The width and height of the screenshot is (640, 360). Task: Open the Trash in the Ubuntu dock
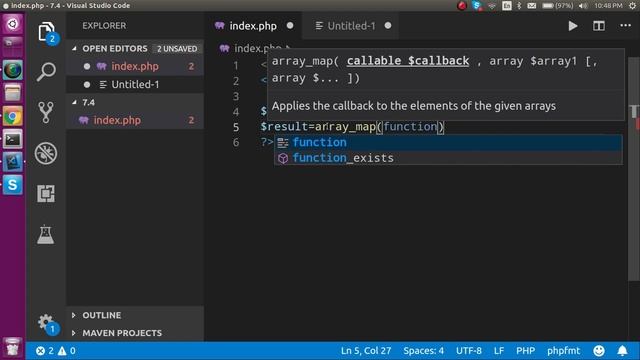[12, 348]
